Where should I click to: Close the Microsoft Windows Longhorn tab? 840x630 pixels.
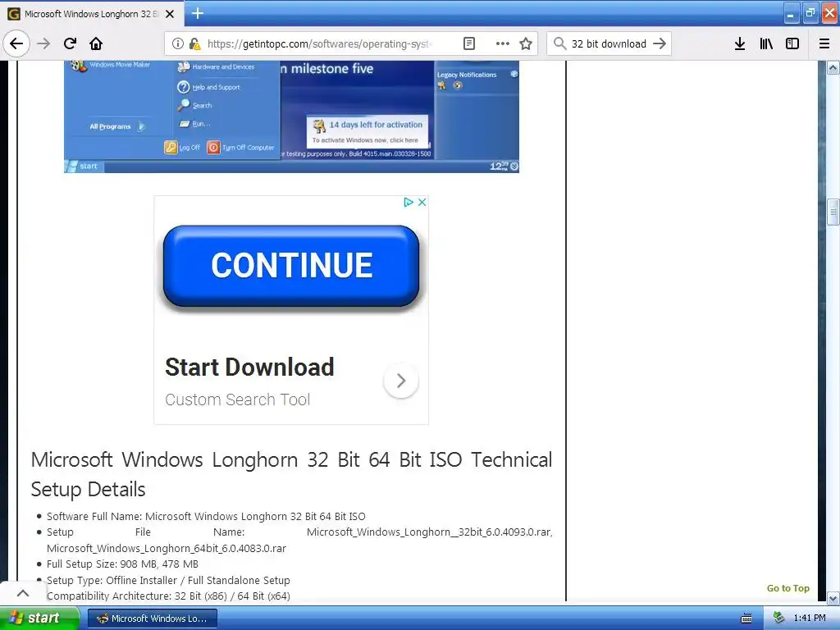pyautogui.click(x=170, y=14)
